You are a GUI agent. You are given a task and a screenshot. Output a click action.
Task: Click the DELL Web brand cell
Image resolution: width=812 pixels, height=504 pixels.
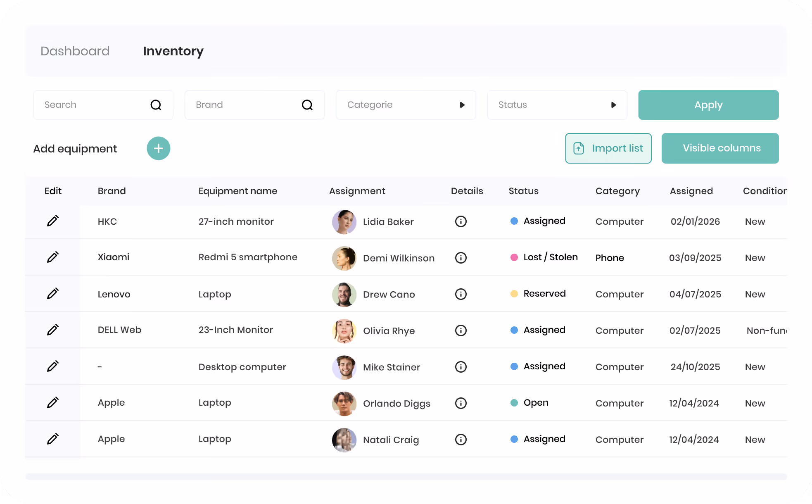pos(119,330)
